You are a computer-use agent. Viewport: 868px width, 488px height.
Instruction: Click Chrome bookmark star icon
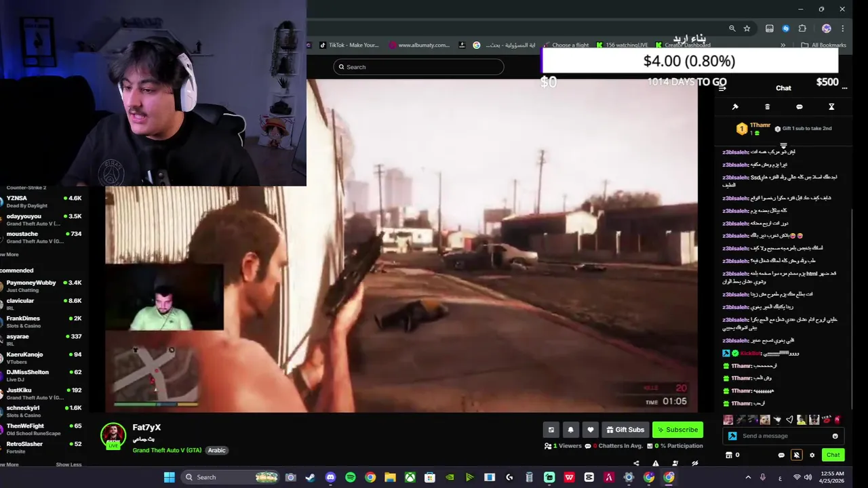(747, 28)
